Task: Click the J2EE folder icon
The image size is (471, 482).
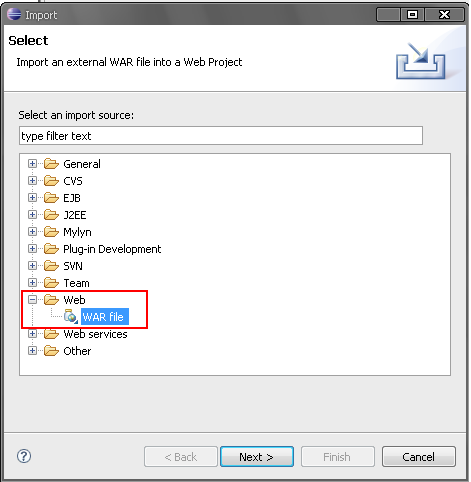Action: pos(51,215)
